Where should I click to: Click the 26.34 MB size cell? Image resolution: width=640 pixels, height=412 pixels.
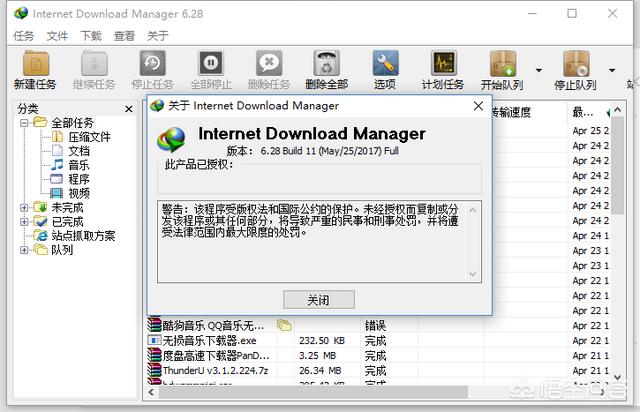[320, 371]
